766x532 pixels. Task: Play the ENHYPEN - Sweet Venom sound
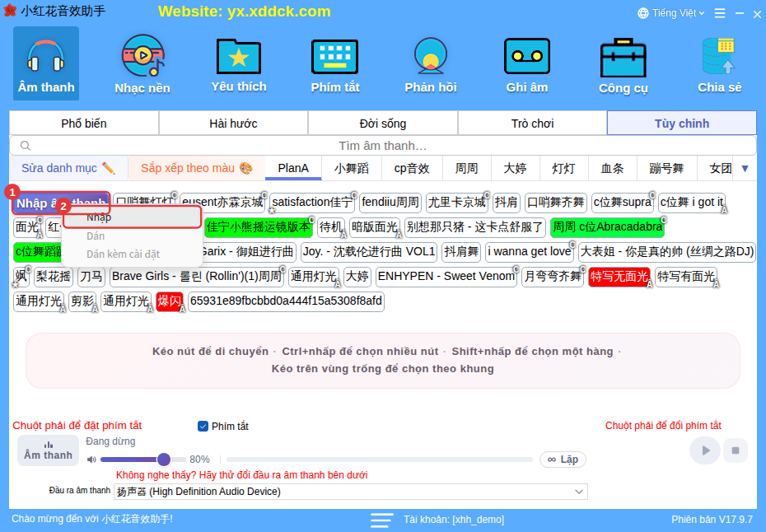click(446, 277)
